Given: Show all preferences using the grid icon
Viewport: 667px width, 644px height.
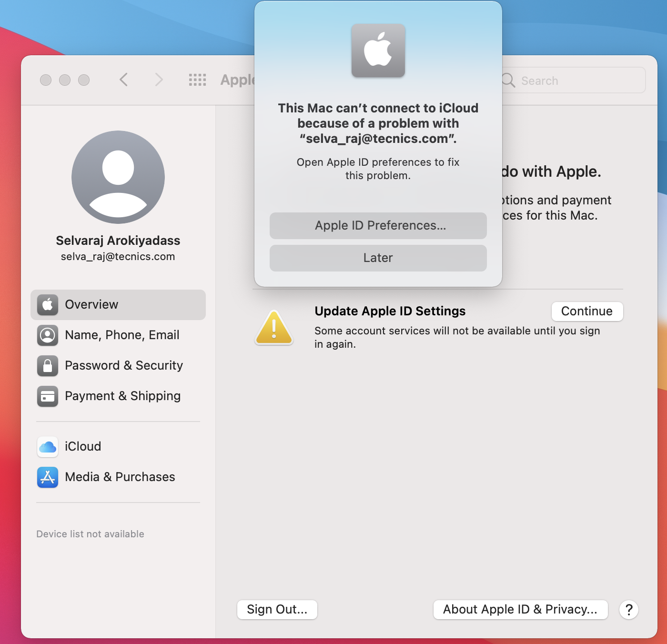Looking at the screenshot, I should 197,80.
